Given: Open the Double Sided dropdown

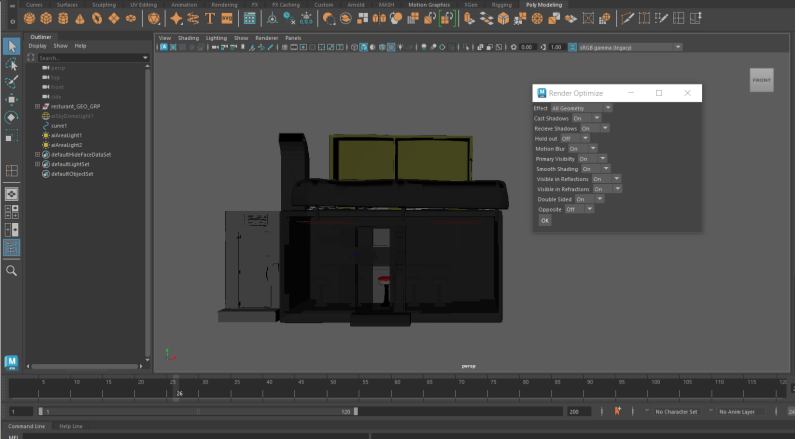Looking at the screenshot, I should point(589,199).
